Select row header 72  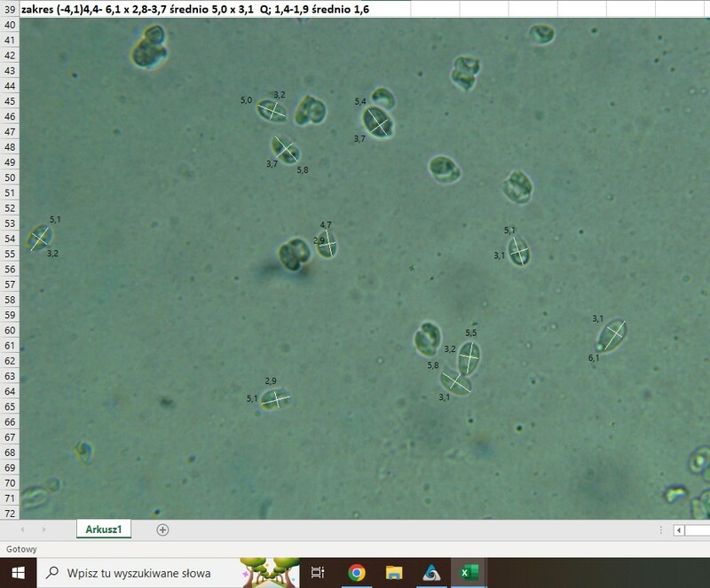tap(10, 514)
